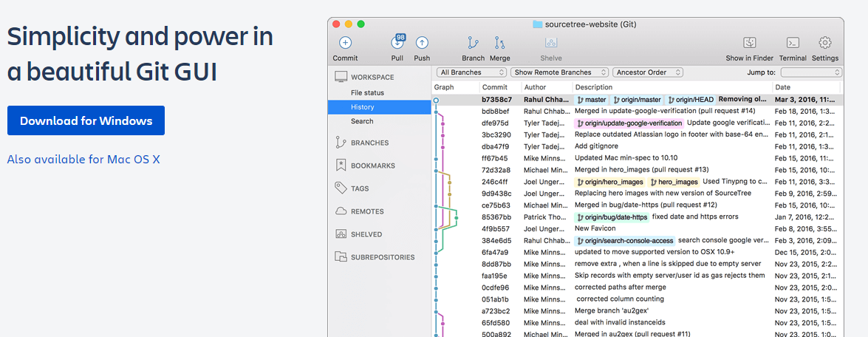This screenshot has height=337, width=868.
Task: Expand the REMOTES sidebar section
Action: (x=367, y=211)
